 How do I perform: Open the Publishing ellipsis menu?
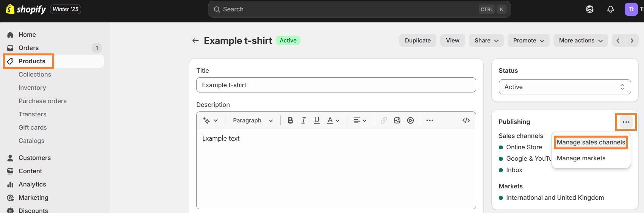626,122
